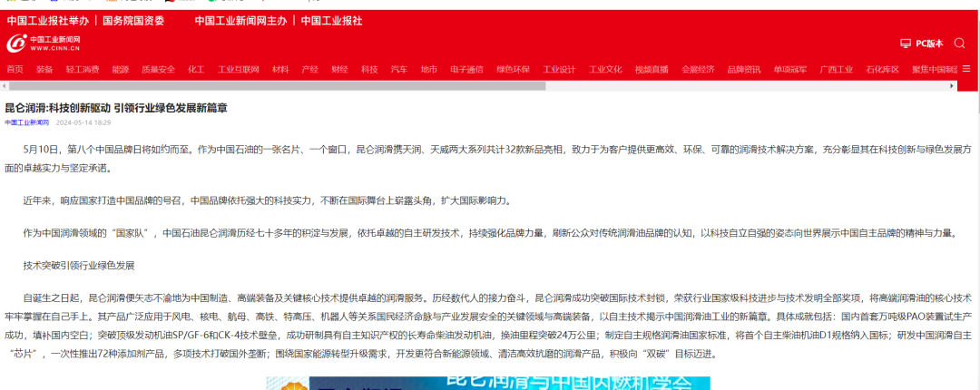Click the article headline 昆仑润滑
980x390 pixels.
pyautogui.click(x=115, y=107)
